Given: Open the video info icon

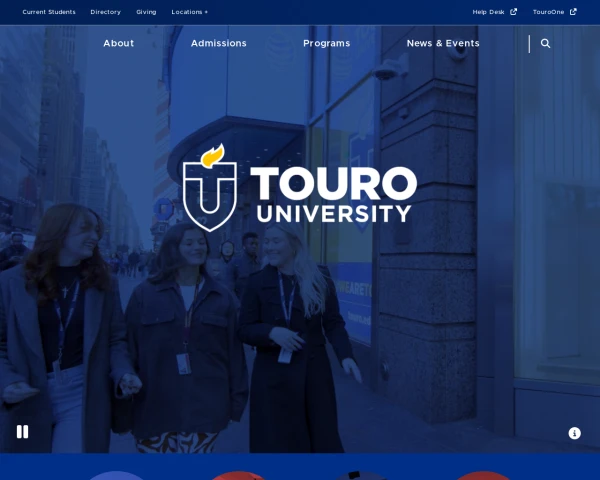Looking at the screenshot, I should [x=574, y=433].
